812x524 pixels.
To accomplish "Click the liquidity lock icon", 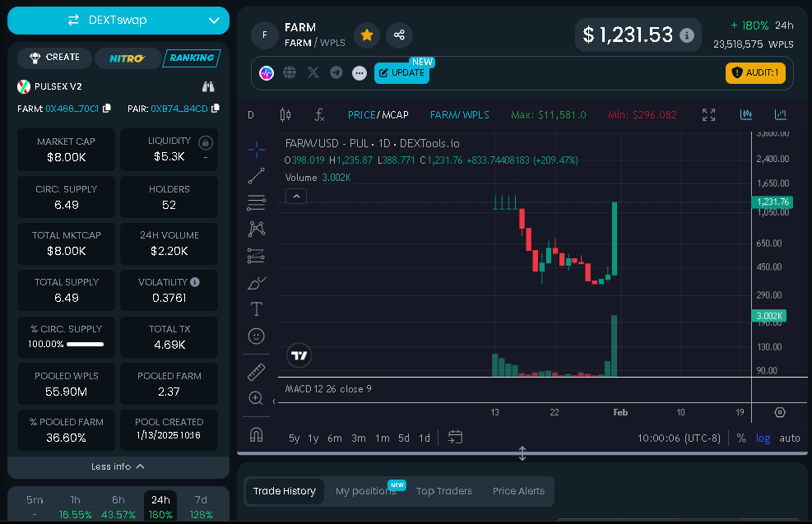I will [206, 142].
